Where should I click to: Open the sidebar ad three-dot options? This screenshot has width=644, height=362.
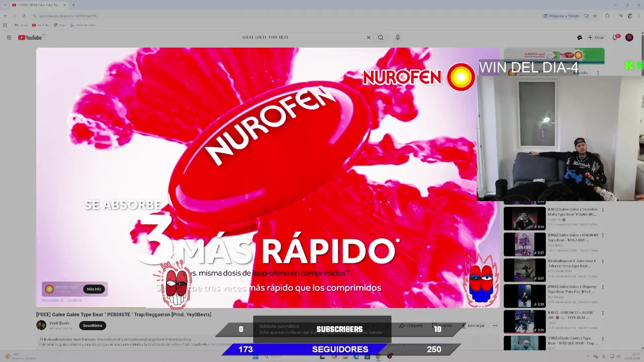point(598,73)
